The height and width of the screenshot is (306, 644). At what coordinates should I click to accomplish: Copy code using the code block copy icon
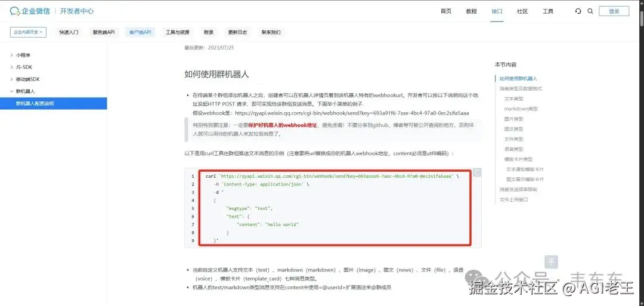click(x=476, y=172)
